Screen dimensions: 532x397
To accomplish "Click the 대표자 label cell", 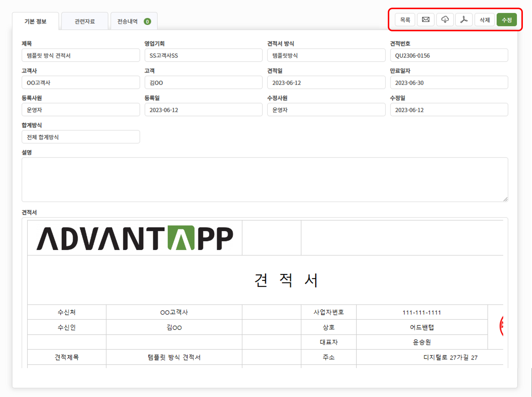I will click(x=329, y=342).
